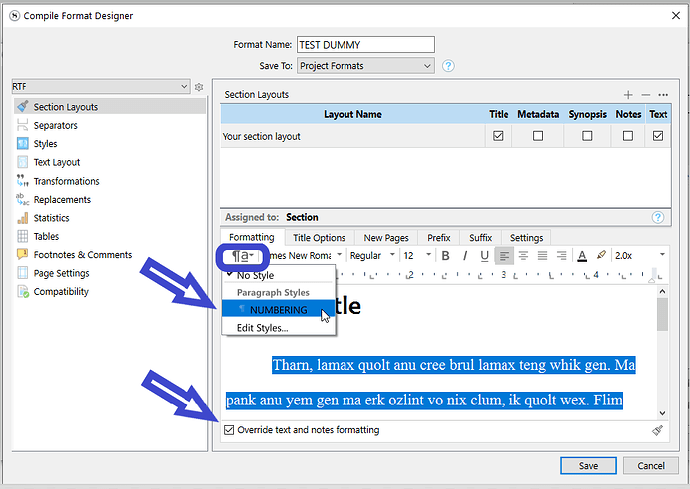Open the Styles pane
690x489 pixels.
pos(110,144)
